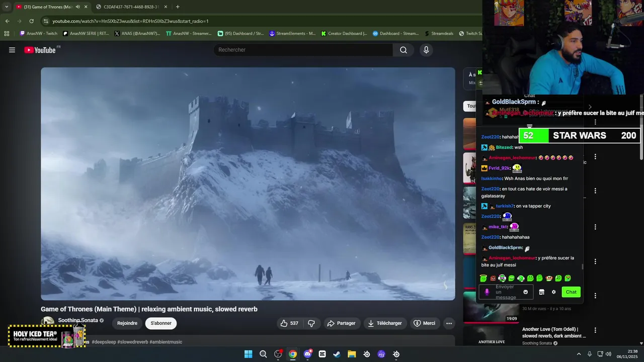Open the Windows Start menu
644x362 pixels.
coord(248,354)
